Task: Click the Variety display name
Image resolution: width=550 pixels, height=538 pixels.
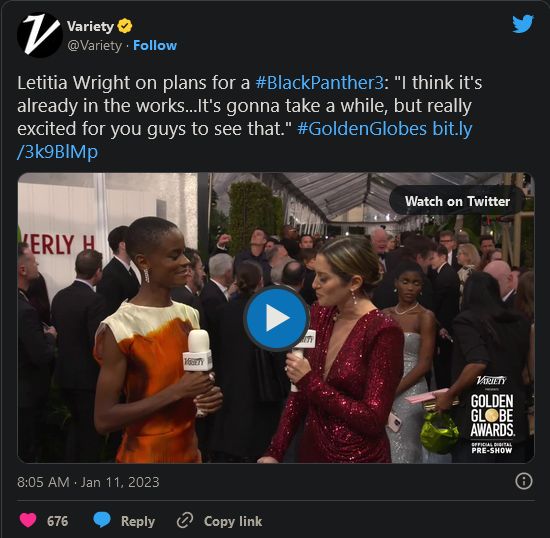Action: coord(90,26)
